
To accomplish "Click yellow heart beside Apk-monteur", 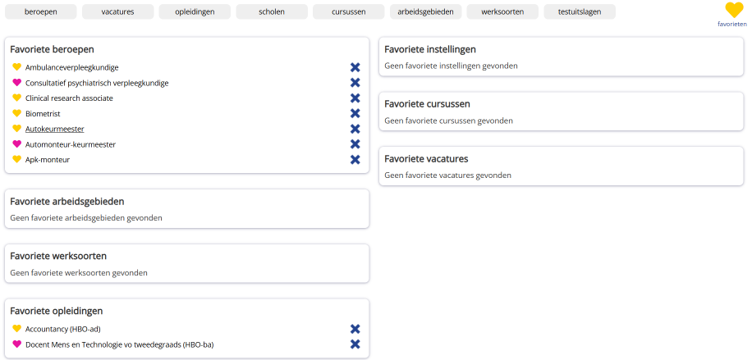I will [17, 159].
